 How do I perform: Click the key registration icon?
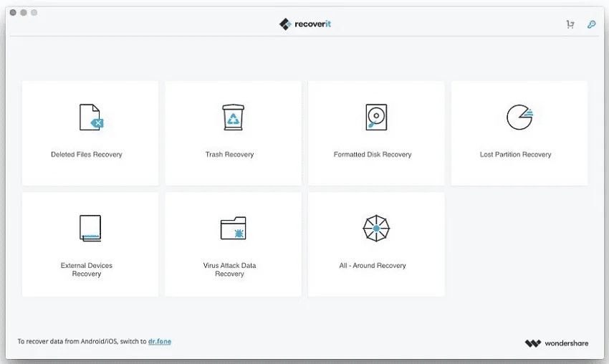591,24
